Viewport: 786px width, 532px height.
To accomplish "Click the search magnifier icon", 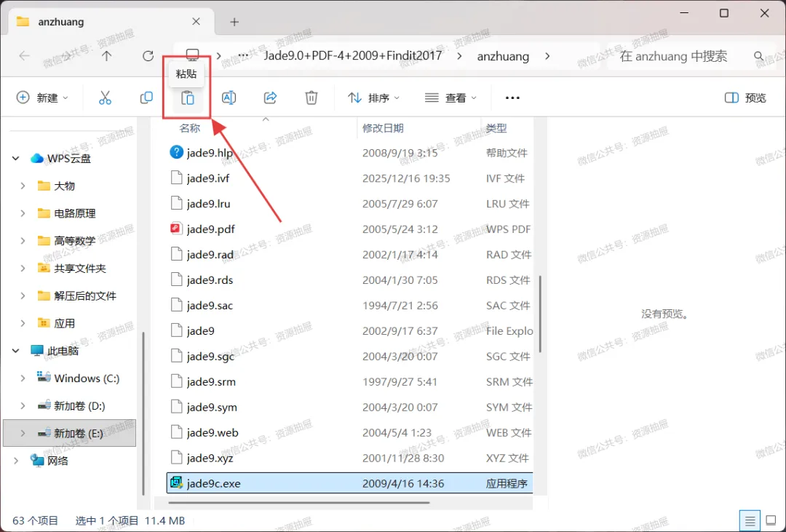I will pyautogui.click(x=758, y=56).
